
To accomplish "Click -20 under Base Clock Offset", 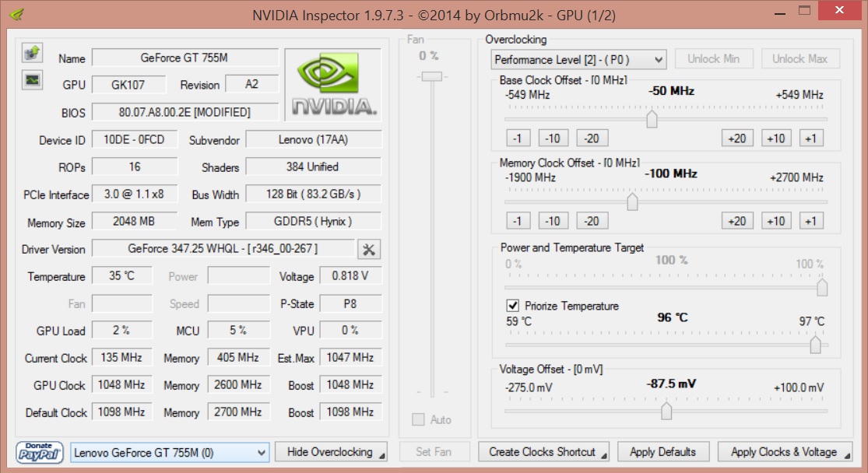I will point(592,138).
